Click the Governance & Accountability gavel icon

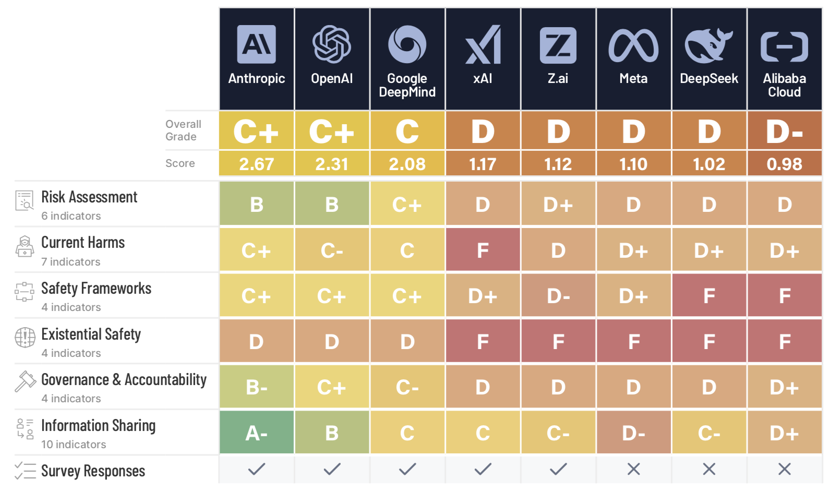(25, 381)
